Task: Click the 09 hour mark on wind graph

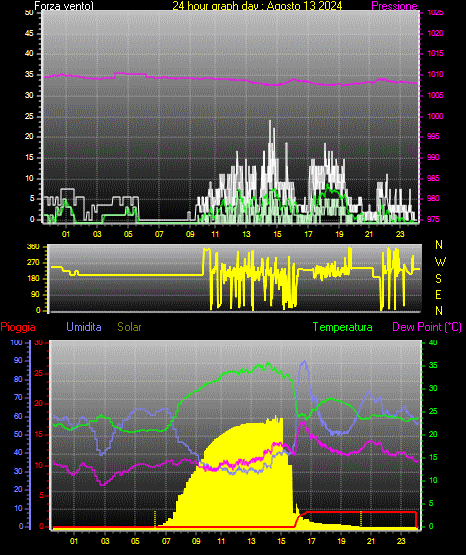Action: (190, 234)
